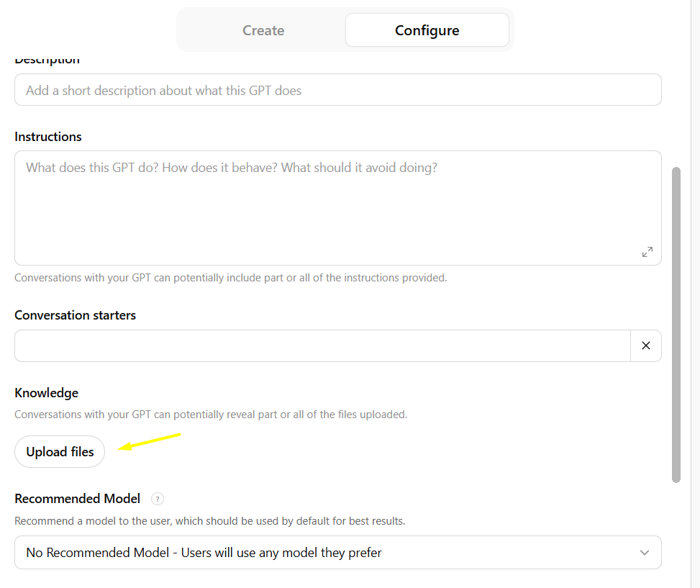
Task: Focus the Description input field
Action: click(x=338, y=90)
